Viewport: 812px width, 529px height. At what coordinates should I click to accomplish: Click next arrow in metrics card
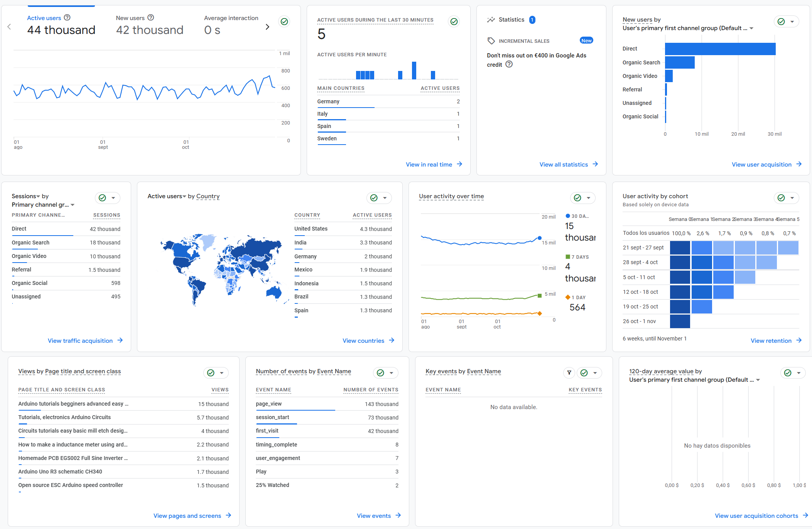coord(267,27)
